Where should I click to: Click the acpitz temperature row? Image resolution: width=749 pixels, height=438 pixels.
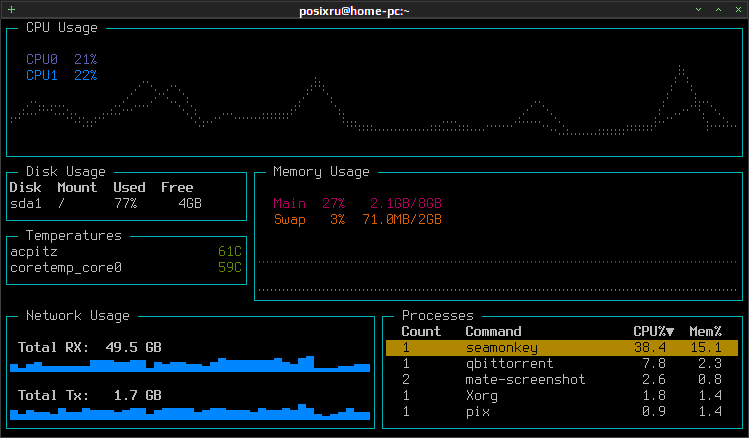126,251
